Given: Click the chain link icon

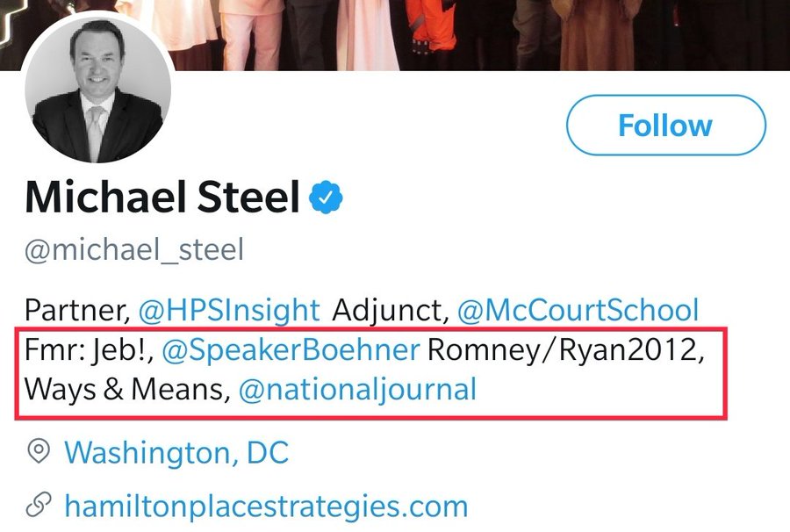Looking at the screenshot, I should coord(38,506).
